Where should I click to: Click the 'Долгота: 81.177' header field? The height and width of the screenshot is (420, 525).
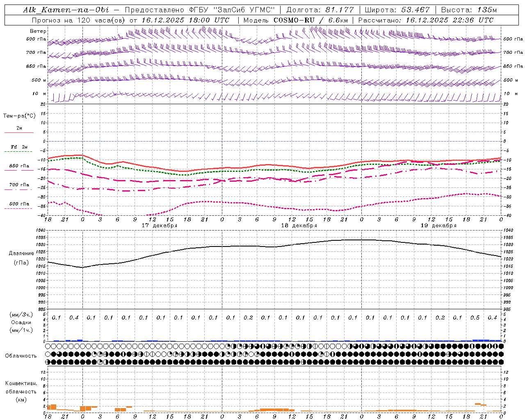click(320, 10)
